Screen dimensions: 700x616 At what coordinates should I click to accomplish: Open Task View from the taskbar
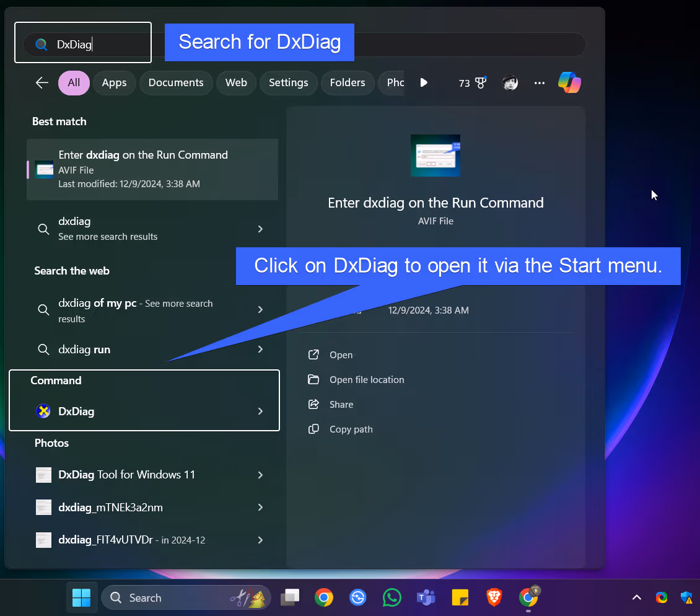point(290,597)
